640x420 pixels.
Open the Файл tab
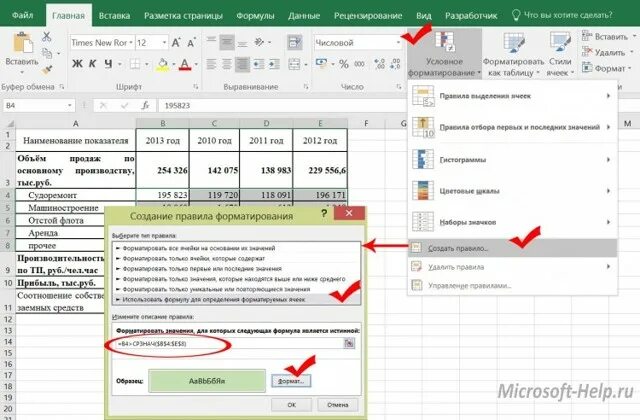(x=22, y=15)
